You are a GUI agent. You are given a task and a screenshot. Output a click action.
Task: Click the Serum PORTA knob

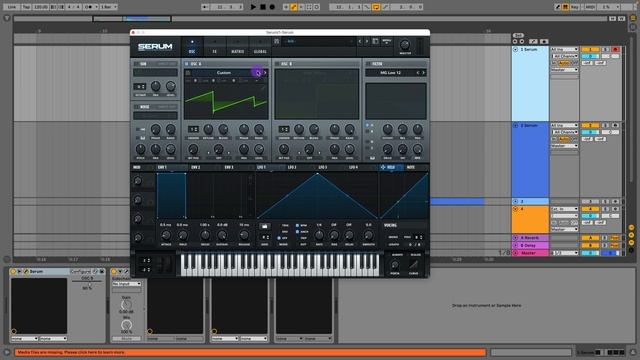395,265
